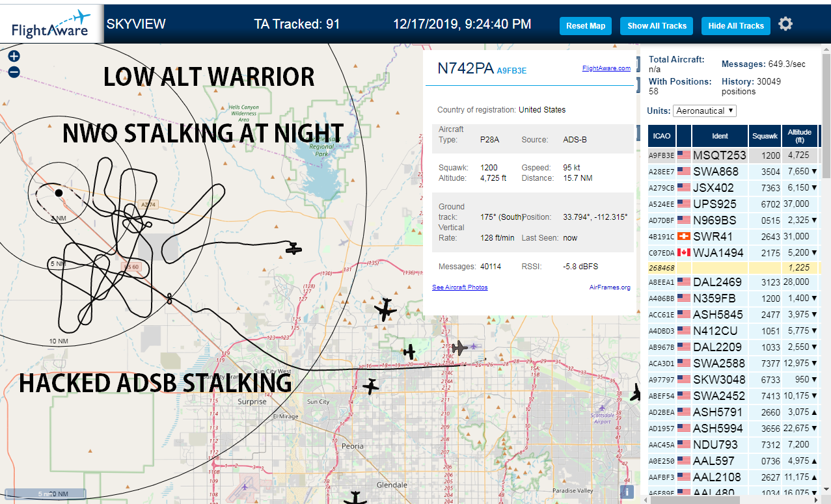Click the US flag in the DAL2469 row

683,282
